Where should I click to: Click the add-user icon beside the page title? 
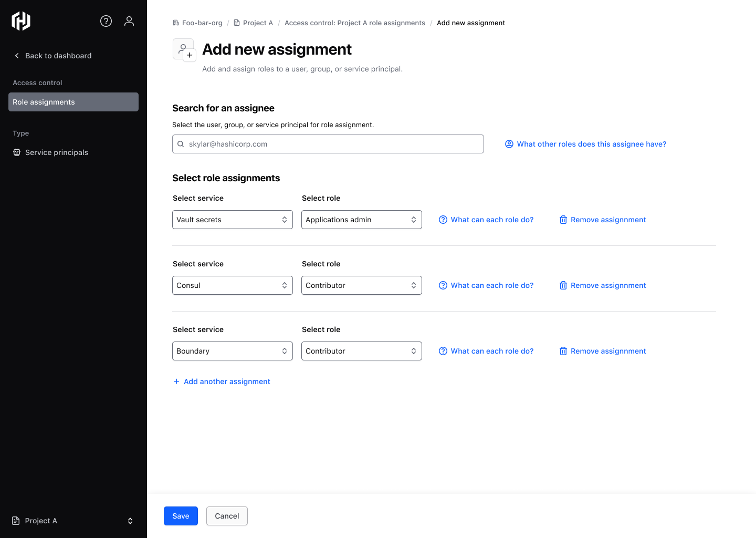click(184, 50)
